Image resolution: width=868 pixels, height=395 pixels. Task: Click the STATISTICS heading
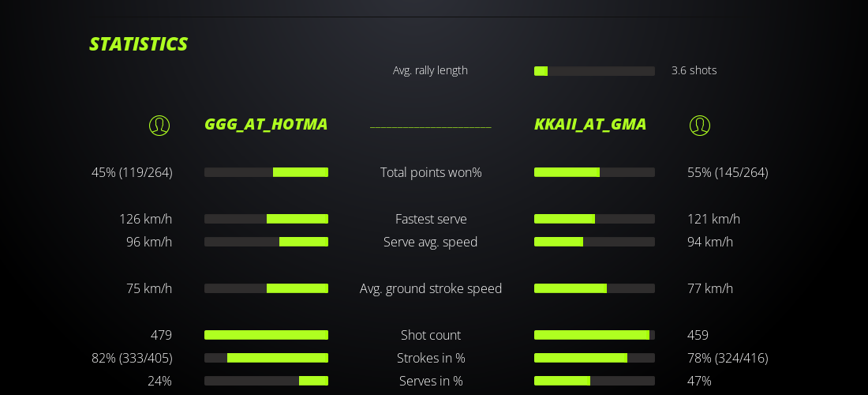tap(138, 44)
